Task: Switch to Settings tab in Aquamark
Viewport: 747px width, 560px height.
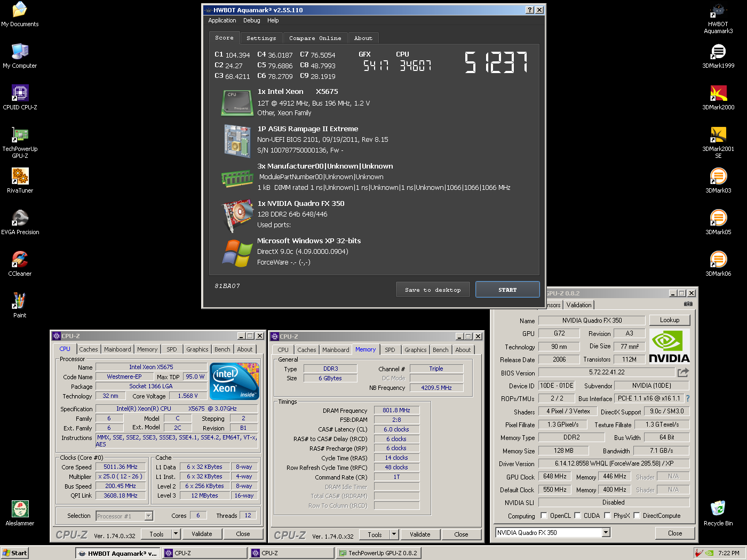Action: 261,38
